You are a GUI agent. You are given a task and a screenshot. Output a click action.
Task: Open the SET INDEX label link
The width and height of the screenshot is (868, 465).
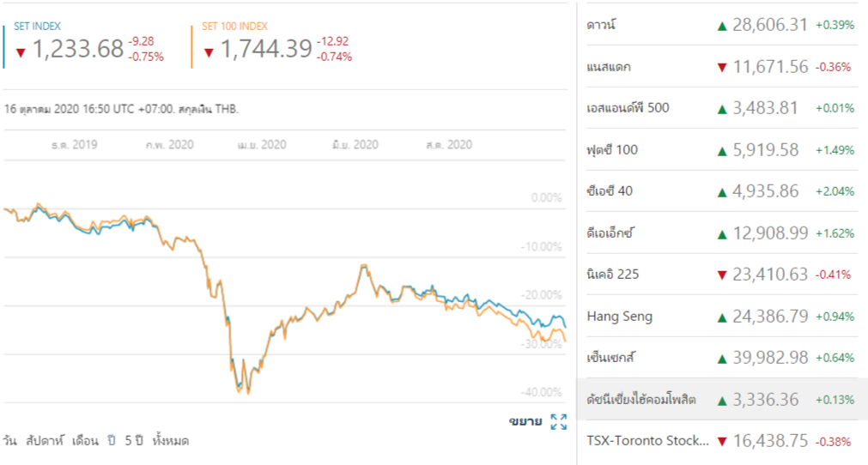point(37,27)
